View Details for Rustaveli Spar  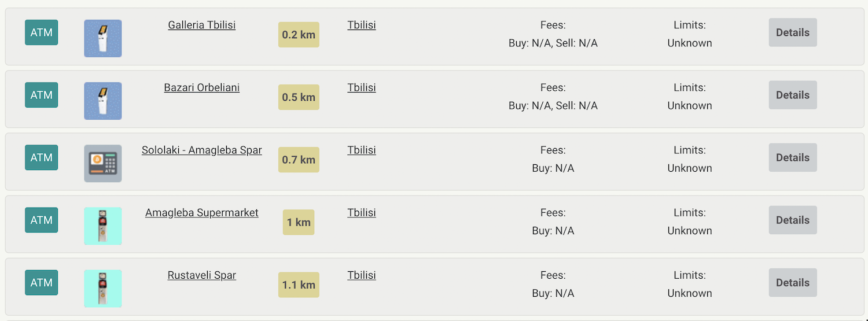tap(792, 282)
